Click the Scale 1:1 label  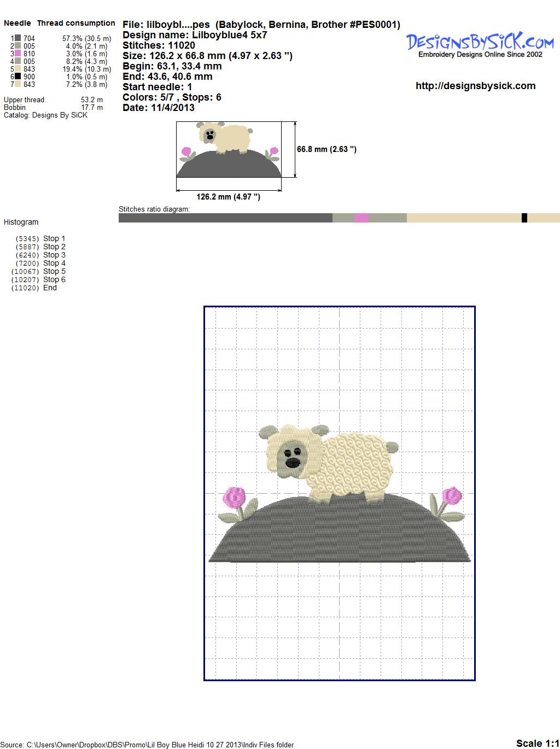pos(537,743)
